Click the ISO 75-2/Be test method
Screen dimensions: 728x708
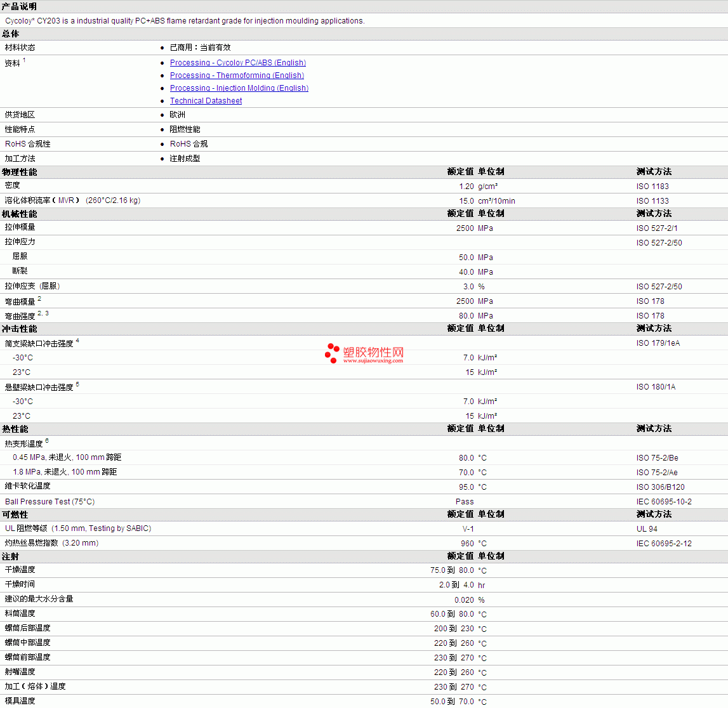click(x=657, y=458)
